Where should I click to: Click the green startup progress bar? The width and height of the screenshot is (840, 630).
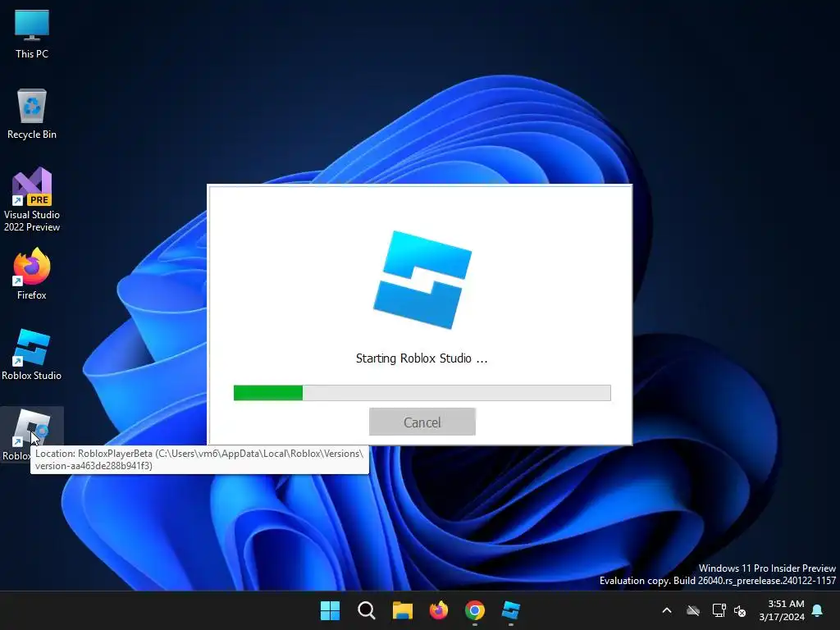422,393
